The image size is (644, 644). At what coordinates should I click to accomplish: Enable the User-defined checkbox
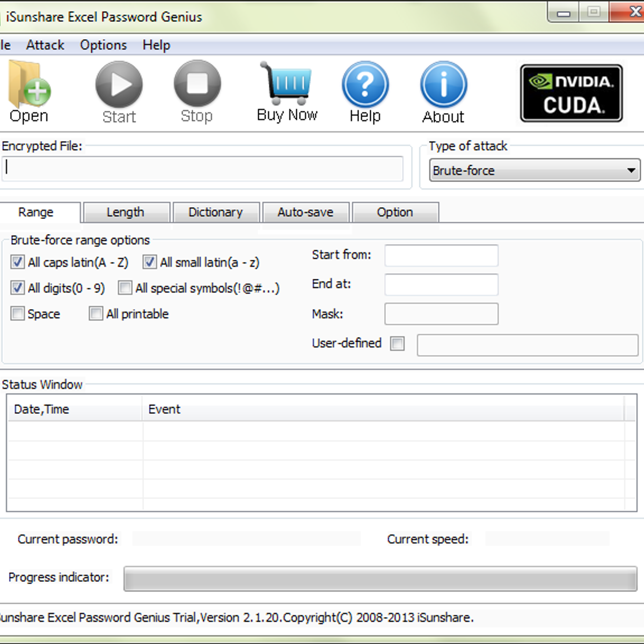[x=398, y=343]
